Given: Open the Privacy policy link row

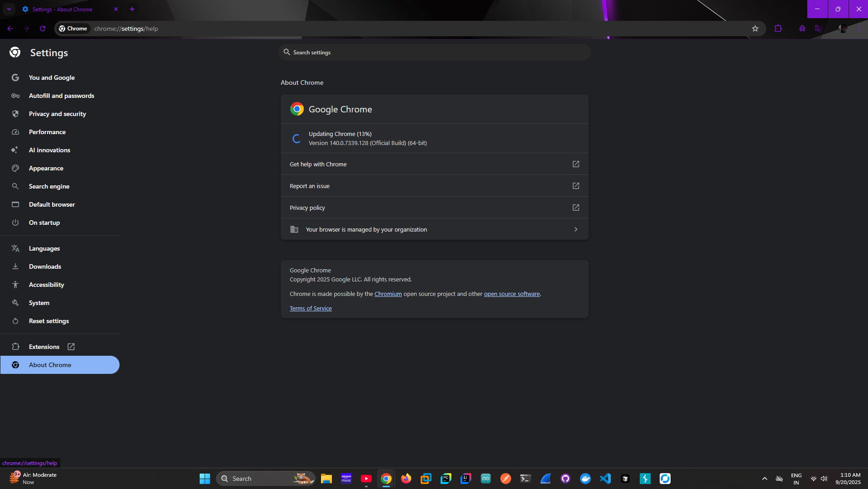Looking at the screenshot, I should (x=435, y=208).
